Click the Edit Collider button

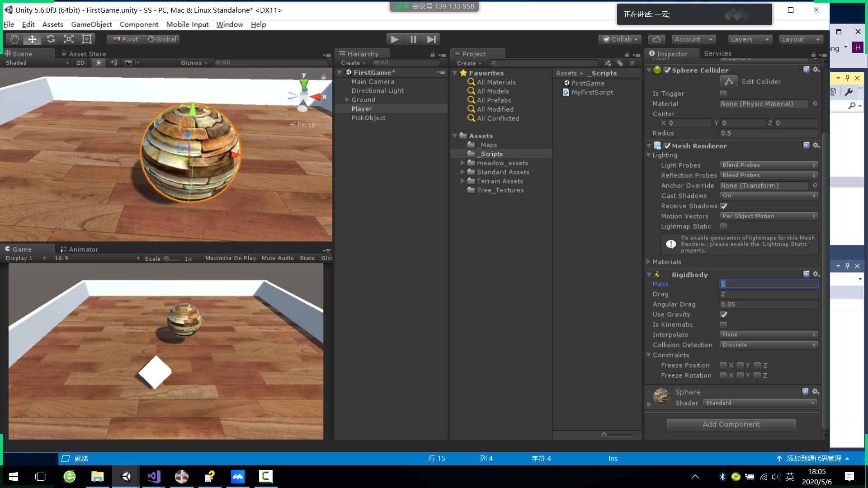point(729,82)
